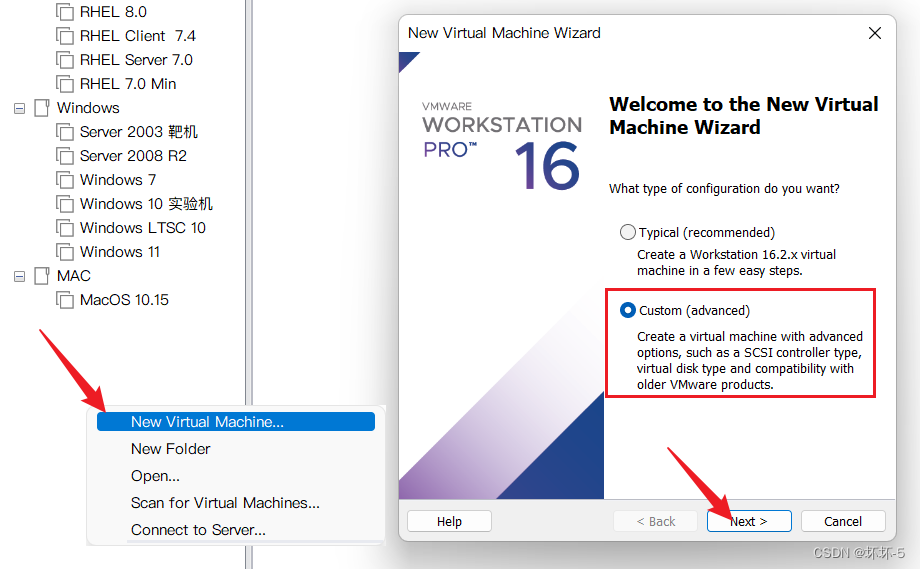This screenshot has height=569, width=920.
Task: Click the disabled Back button
Action: point(655,521)
